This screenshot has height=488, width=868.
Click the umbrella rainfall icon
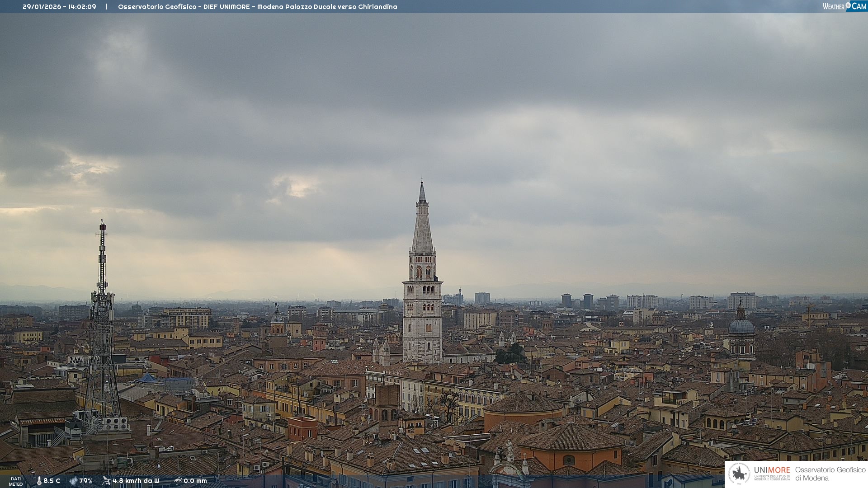(x=178, y=481)
